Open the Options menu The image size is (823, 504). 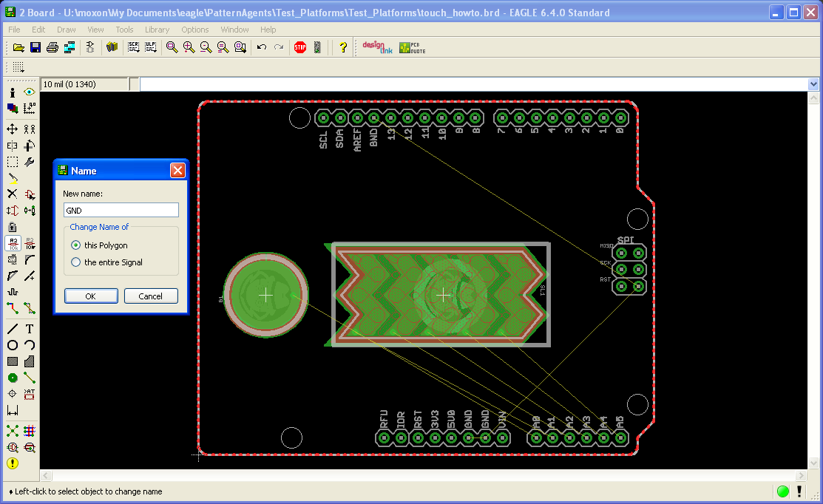coord(194,30)
